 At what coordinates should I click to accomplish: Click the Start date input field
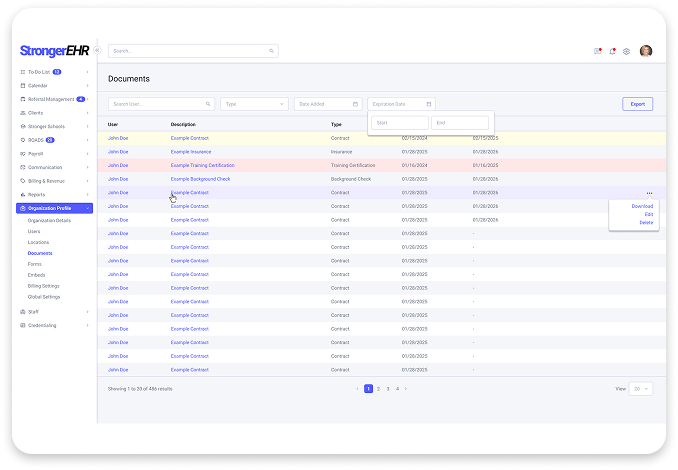pyautogui.click(x=399, y=123)
